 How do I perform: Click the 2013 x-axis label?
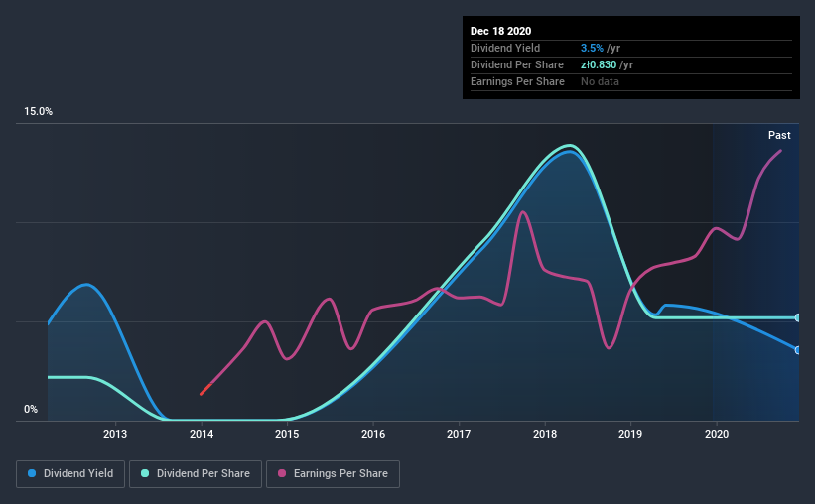(x=115, y=434)
